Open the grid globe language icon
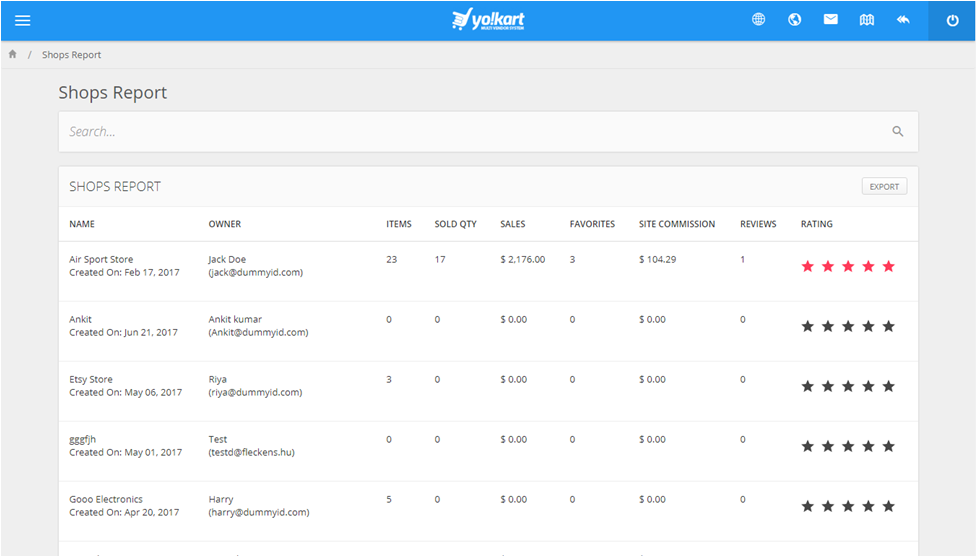Viewport: 977px width, 557px height. [758, 20]
